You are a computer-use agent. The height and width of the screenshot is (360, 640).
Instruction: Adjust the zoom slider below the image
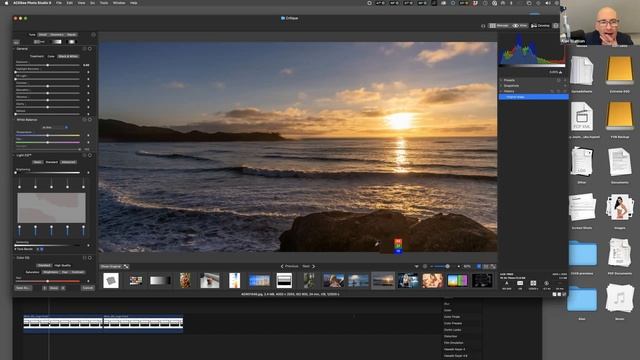coord(440,267)
